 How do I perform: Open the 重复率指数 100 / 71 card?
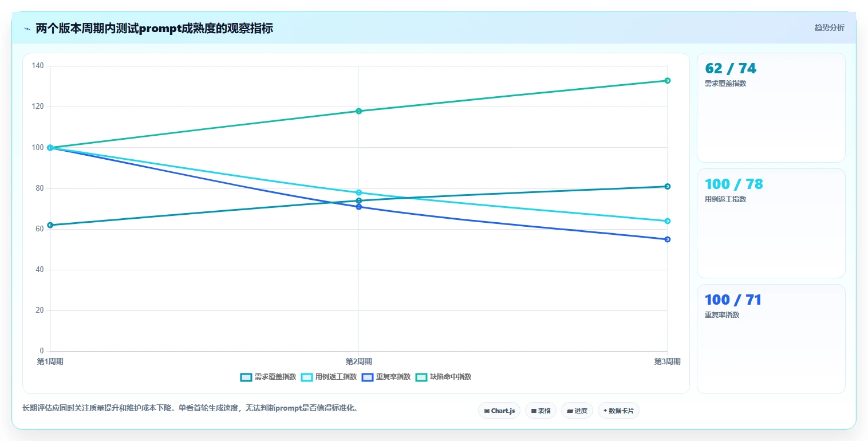coord(771,339)
